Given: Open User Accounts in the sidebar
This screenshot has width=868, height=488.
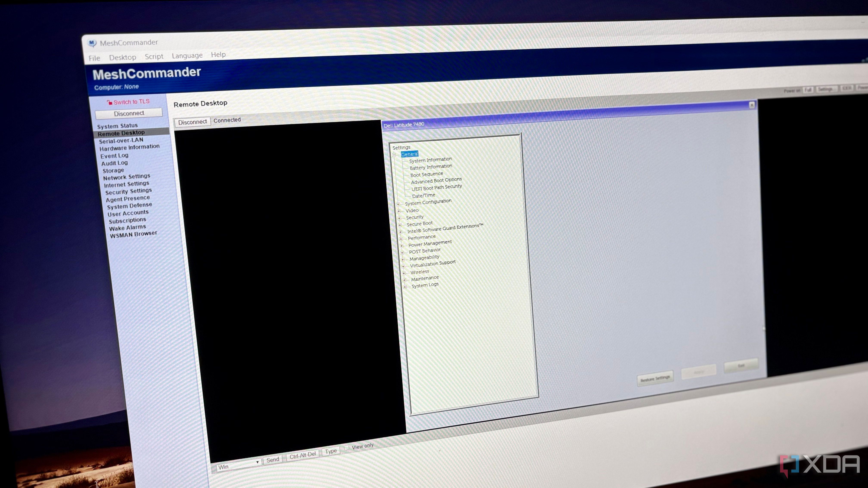Looking at the screenshot, I should click(128, 213).
